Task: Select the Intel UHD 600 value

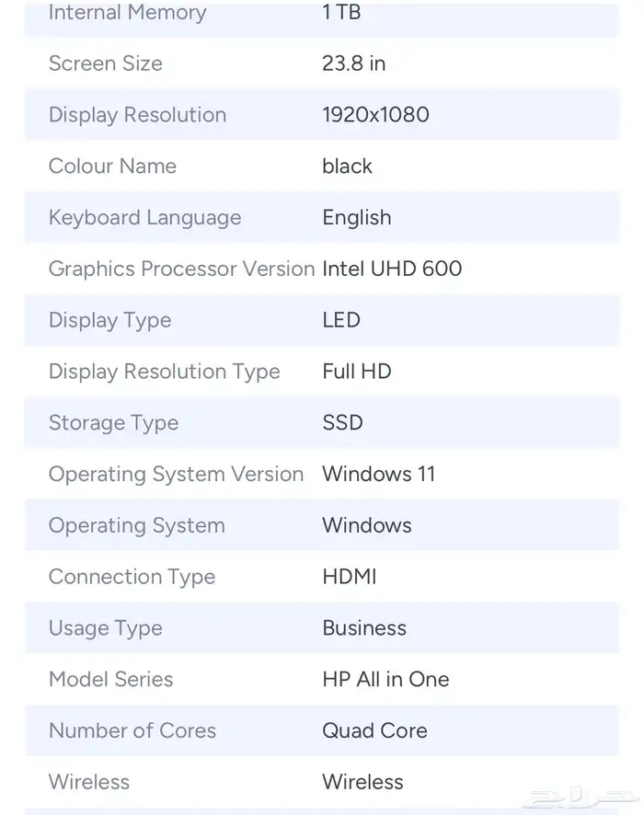Action: point(392,269)
